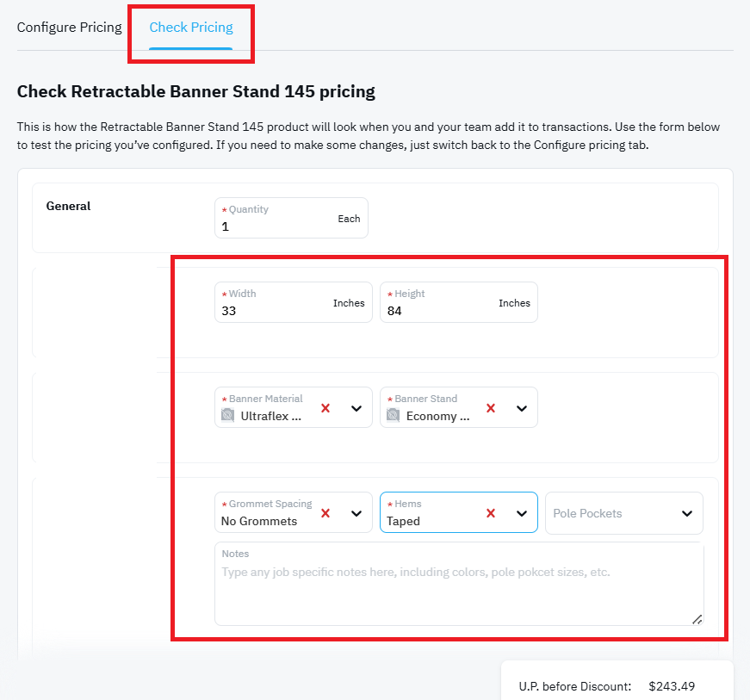Open the Hems dropdown arrow
This screenshot has height=700, width=750.
522,513
